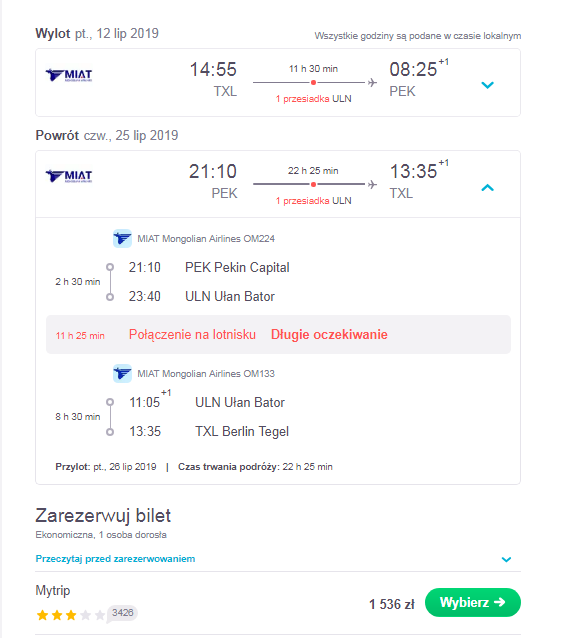Viewport: 579px width, 638px height.
Task: Click the 1 536 zł price
Action: click(x=391, y=604)
